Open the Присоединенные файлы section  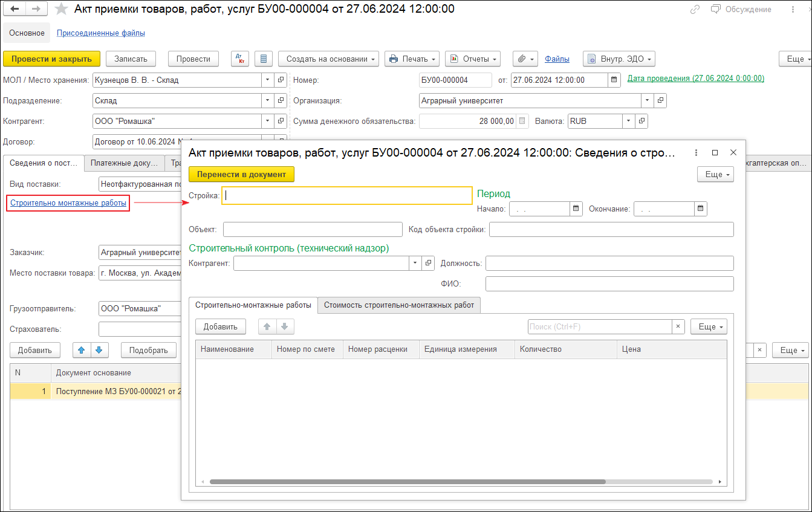tap(101, 33)
